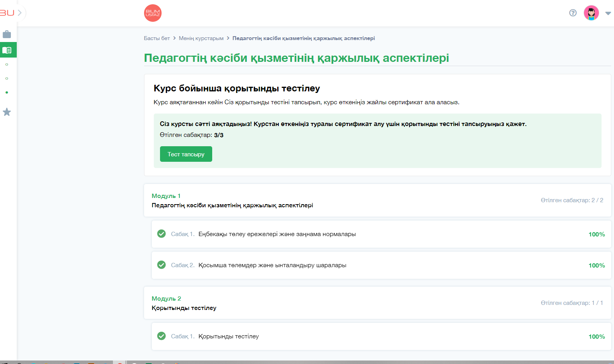Image resolution: width=614 pixels, height=364 pixels.
Task: Open the help question mark icon
Action: (x=573, y=13)
